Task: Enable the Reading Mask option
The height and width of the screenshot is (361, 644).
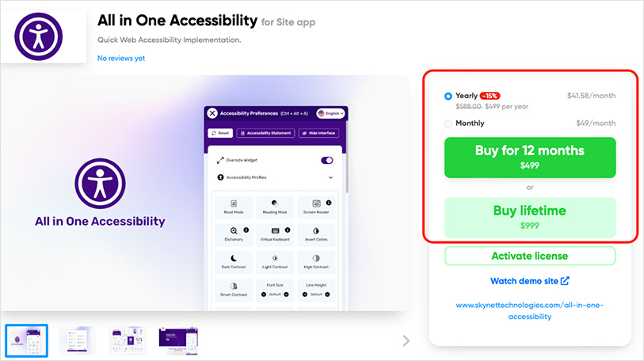Action: pyautogui.click(x=275, y=208)
